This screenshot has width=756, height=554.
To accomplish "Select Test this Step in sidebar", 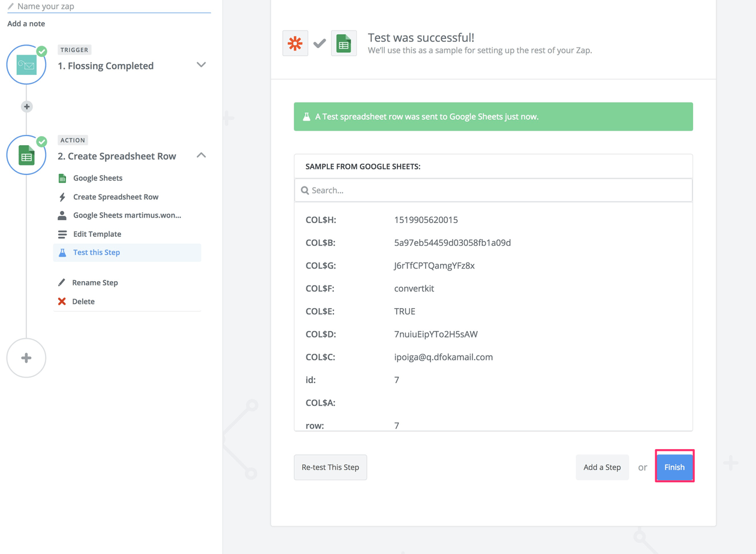I will [x=127, y=252].
